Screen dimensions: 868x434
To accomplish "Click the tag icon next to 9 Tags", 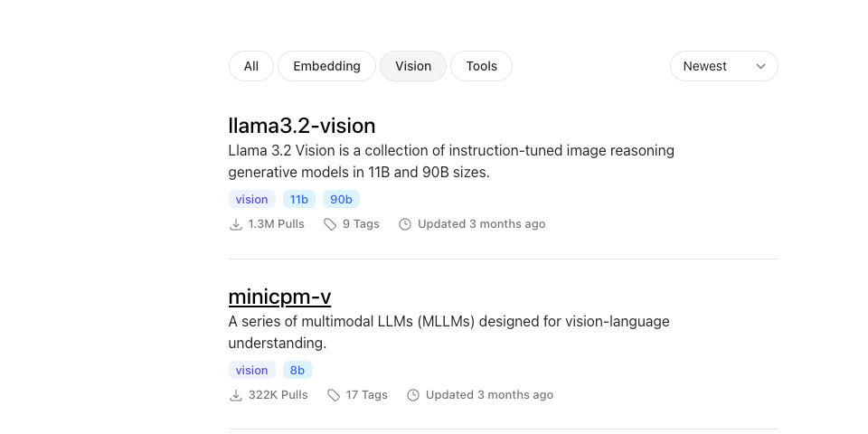I will (330, 224).
